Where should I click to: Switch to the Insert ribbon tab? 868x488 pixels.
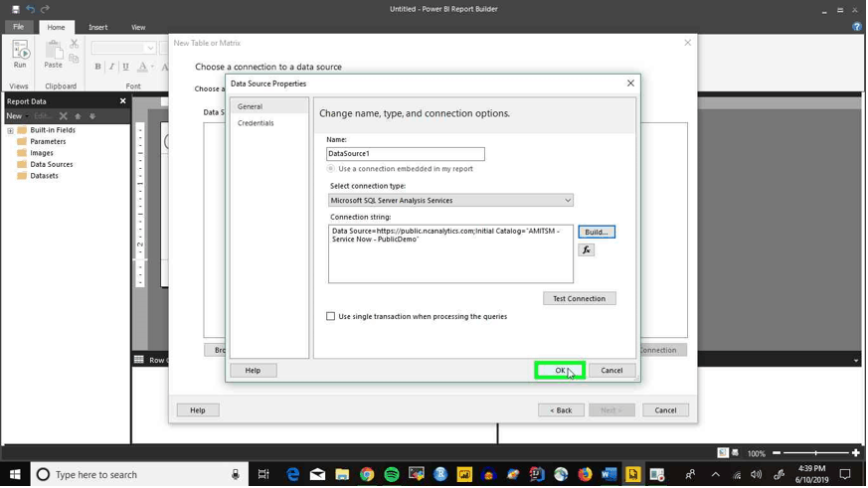(x=98, y=27)
